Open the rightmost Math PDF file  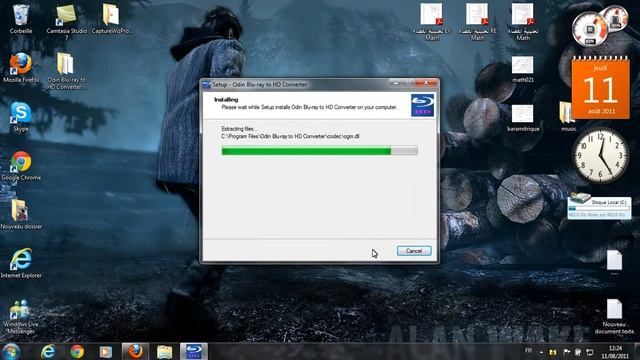(x=523, y=22)
